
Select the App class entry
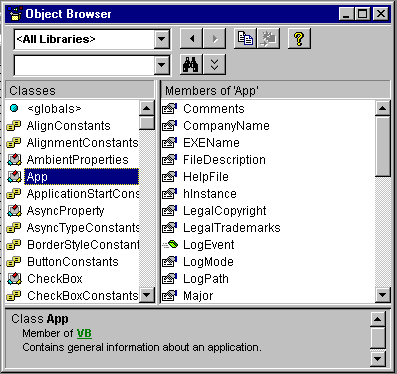82,177
